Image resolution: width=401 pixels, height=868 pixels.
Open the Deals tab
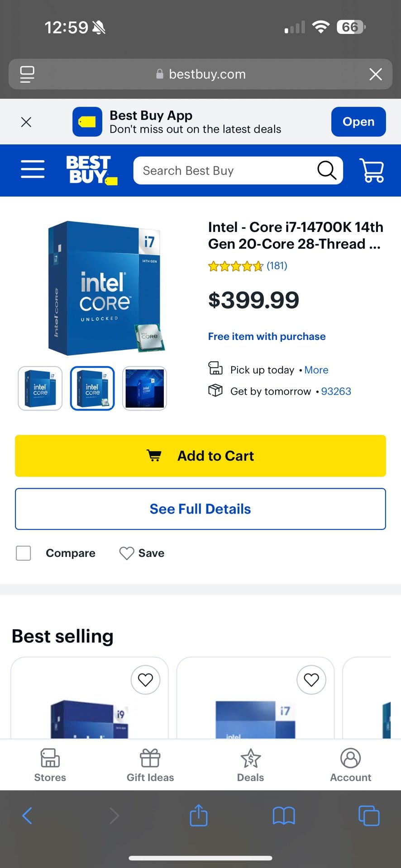click(x=250, y=764)
